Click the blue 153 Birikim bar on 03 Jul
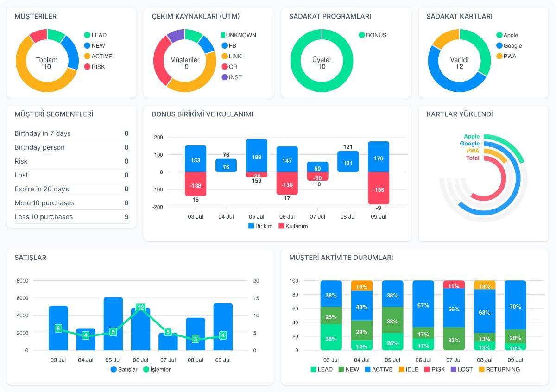This screenshot has width=556, height=392. click(196, 159)
